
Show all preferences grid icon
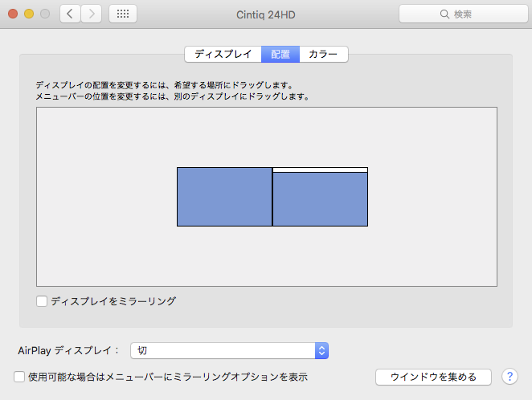coord(122,14)
